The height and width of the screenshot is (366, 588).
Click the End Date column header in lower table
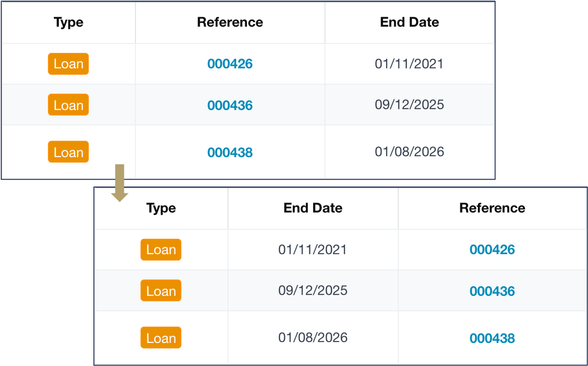click(313, 208)
